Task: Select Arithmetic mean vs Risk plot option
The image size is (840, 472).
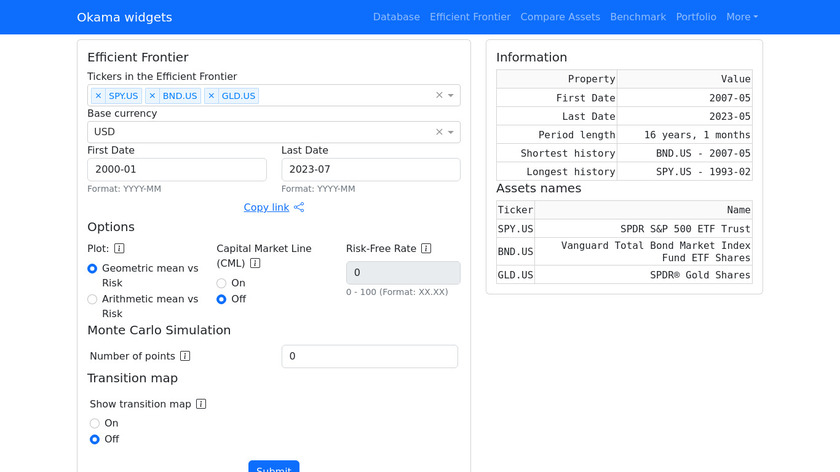Action: (x=93, y=299)
